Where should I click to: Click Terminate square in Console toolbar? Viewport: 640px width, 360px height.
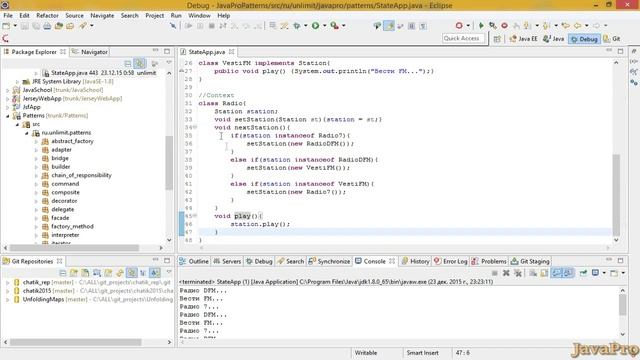pos(495,273)
